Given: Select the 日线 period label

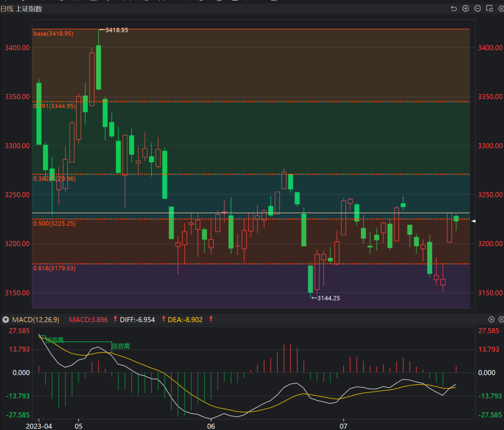Looking at the screenshot, I should point(7,9).
